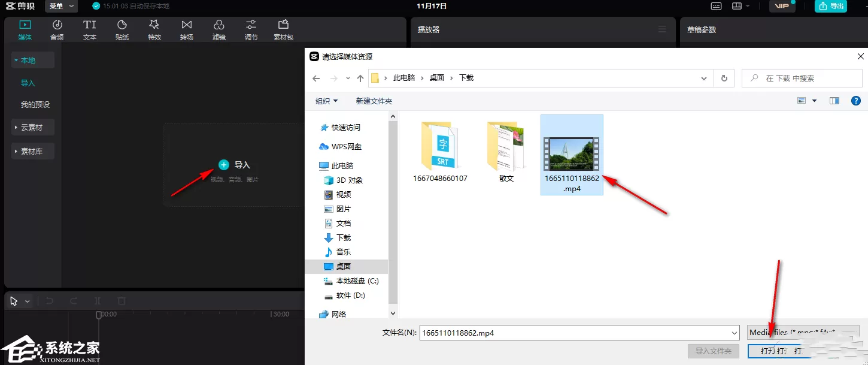Select the 转场 transitions icon
868x365 pixels.
(x=187, y=25)
